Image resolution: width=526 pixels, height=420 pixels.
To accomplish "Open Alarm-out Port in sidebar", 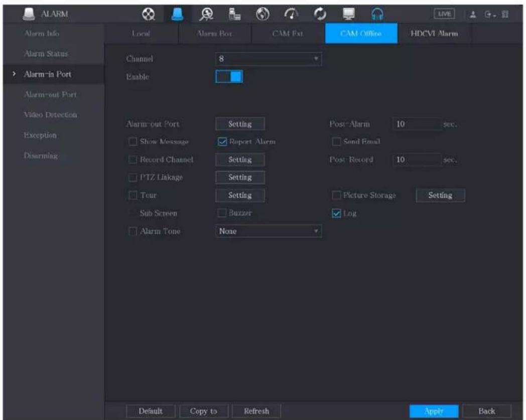I will tap(50, 95).
